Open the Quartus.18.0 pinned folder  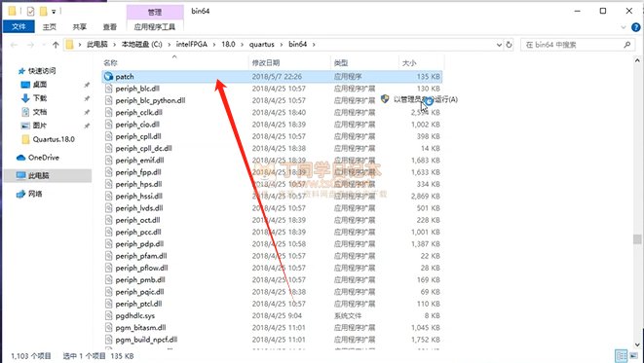tap(54, 139)
